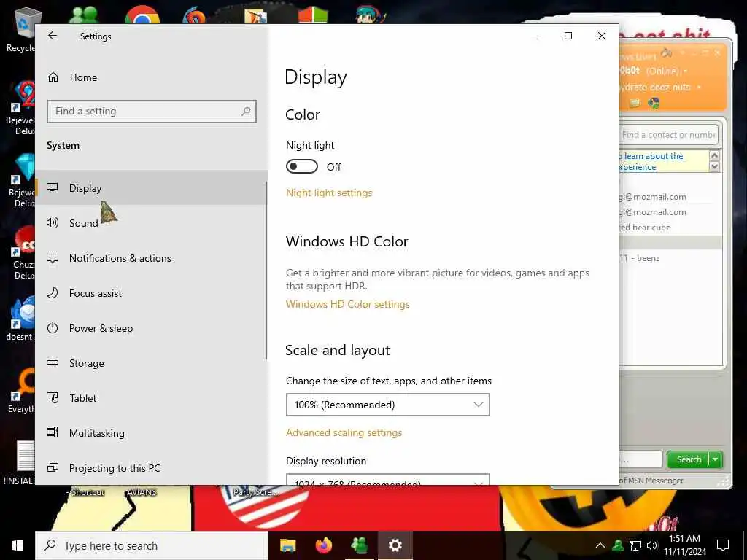Open the !INSTALL text file on desktop
This screenshot has width=747, height=560.
[20, 463]
